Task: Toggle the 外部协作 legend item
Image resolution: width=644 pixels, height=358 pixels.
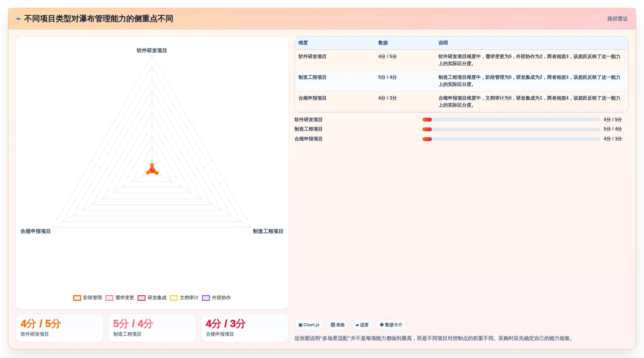Action: point(216,298)
